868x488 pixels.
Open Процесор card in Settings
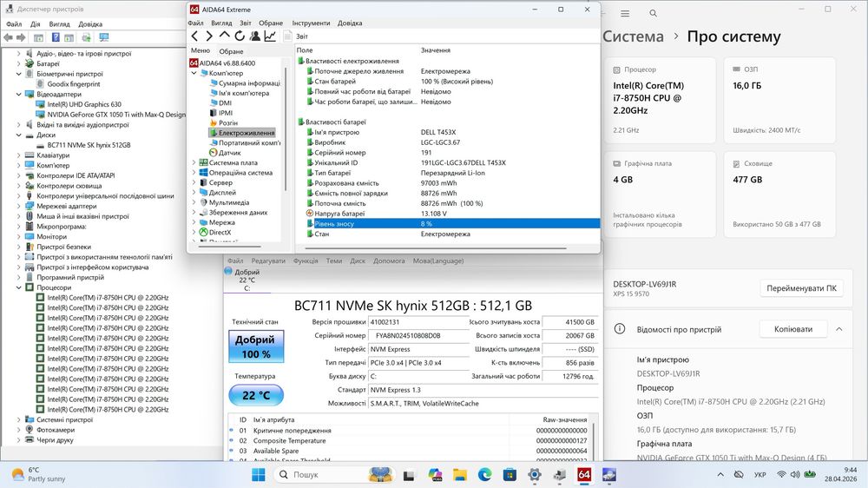coord(660,100)
